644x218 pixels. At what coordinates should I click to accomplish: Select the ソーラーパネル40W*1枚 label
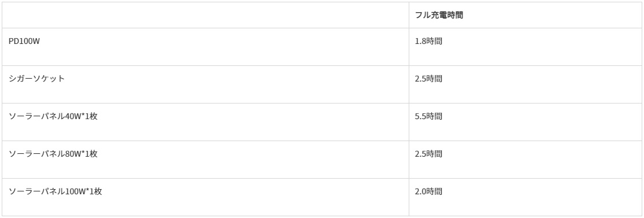click(53, 116)
